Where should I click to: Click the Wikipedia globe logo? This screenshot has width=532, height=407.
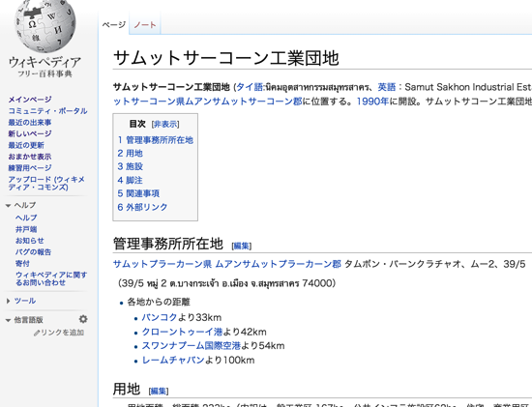[x=44, y=25]
